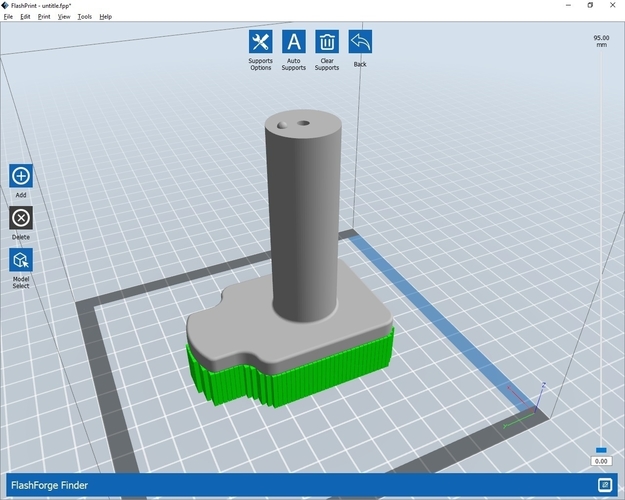
Task: Open the Tools menu
Action: pos(85,17)
